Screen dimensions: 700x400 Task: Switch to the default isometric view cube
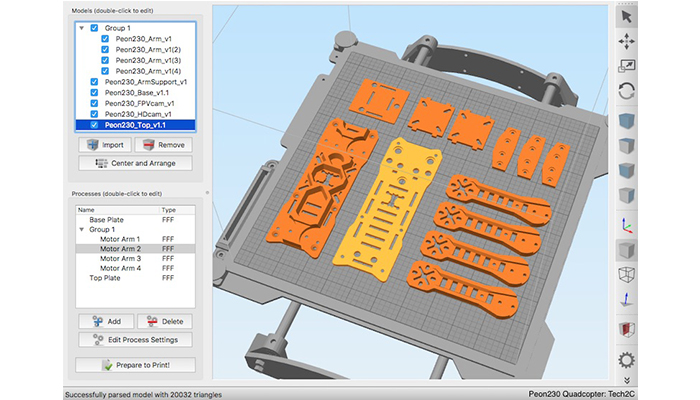coord(626,121)
